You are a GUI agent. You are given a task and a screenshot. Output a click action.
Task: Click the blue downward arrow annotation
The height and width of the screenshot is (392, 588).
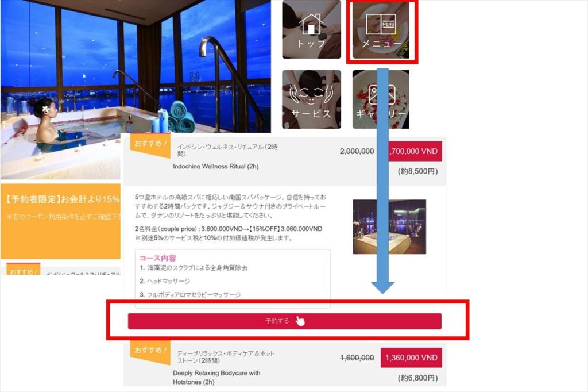[382, 181]
